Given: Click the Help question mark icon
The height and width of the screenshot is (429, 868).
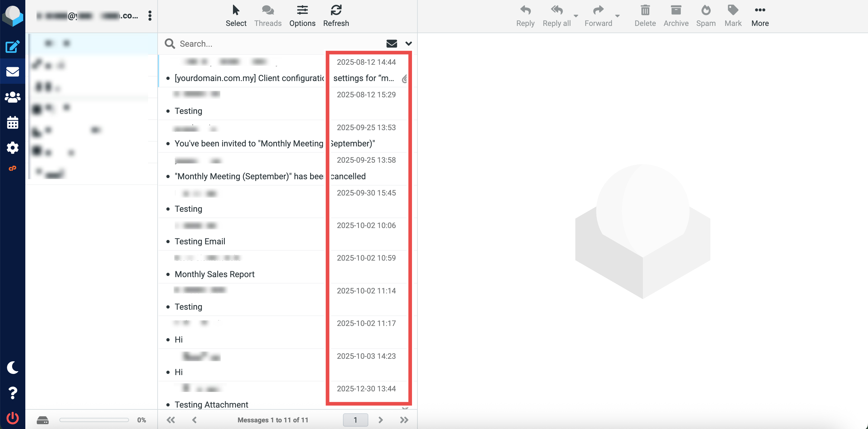Looking at the screenshot, I should pos(12,393).
